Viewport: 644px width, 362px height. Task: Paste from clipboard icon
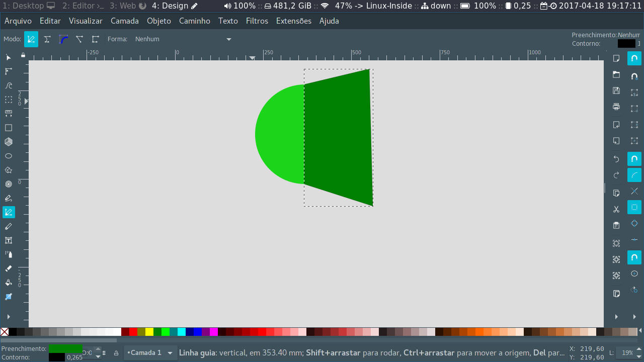[616, 225]
